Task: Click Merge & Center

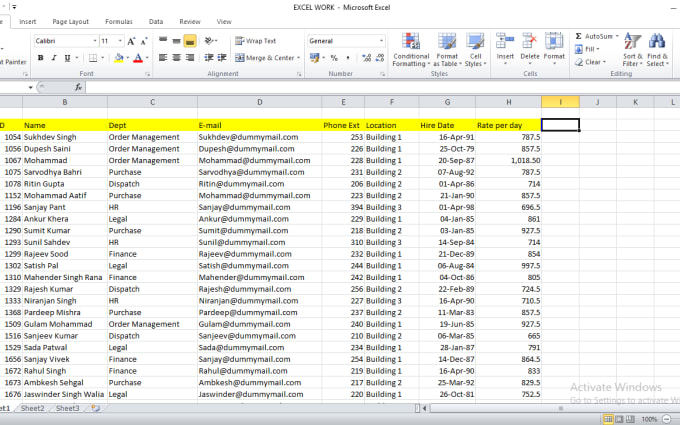Action: [265, 58]
